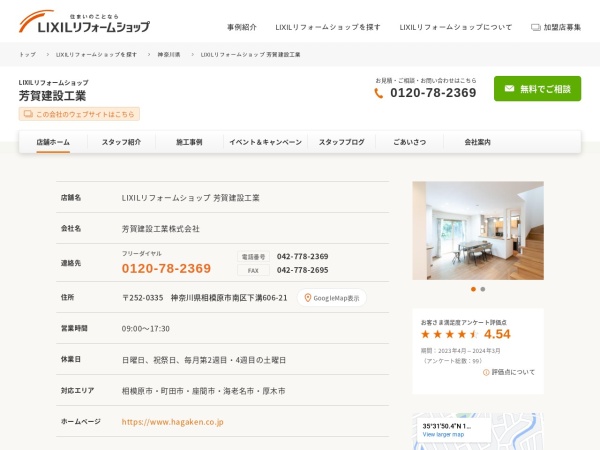600x450 pixels.
Task: Click the info icon next to 評価点について
Action: pos(486,372)
